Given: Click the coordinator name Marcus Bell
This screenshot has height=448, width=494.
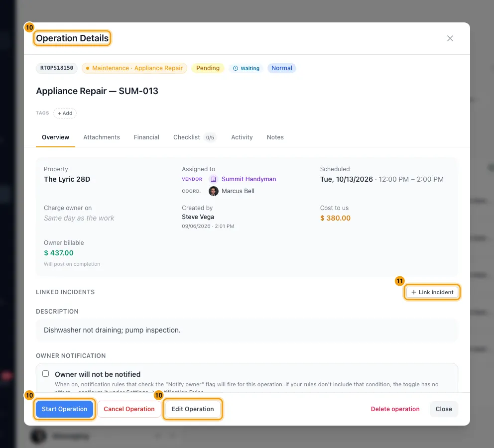Looking at the screenshot, I should 238,191.
